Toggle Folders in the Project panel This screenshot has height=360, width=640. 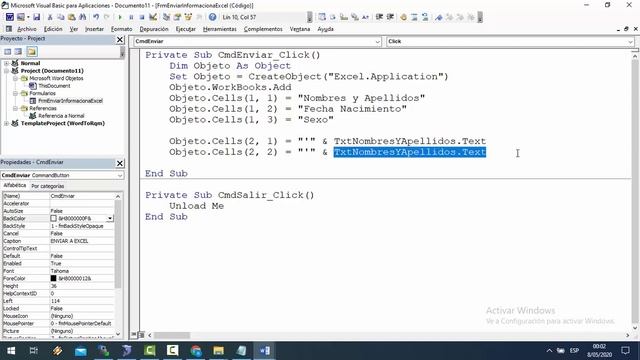(32, 51)
